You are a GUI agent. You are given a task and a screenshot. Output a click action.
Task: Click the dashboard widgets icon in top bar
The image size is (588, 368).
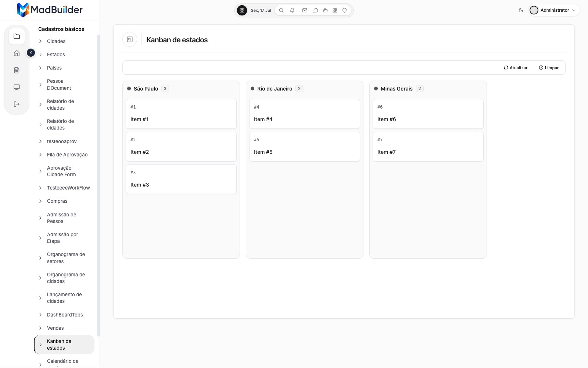coord(335,10)
